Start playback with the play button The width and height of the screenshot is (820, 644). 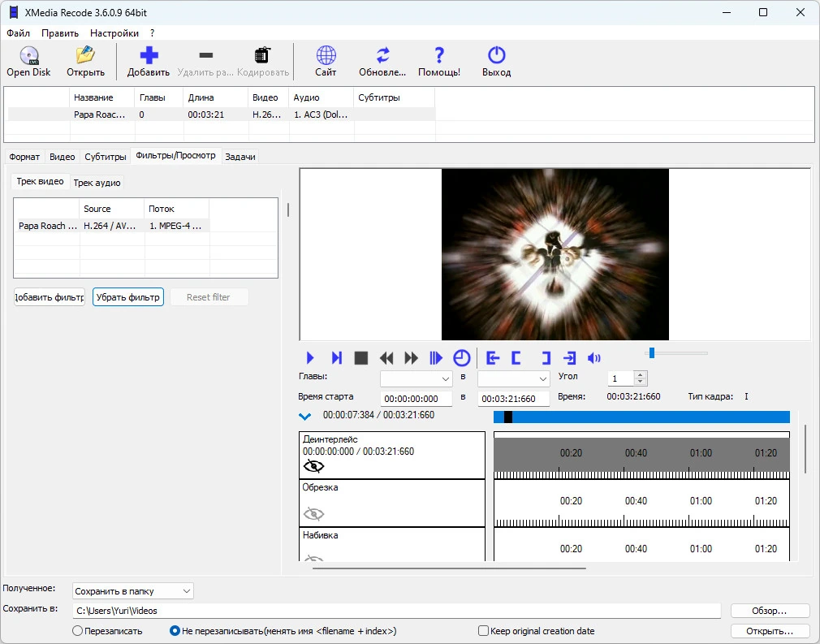(x=310, y=358)
